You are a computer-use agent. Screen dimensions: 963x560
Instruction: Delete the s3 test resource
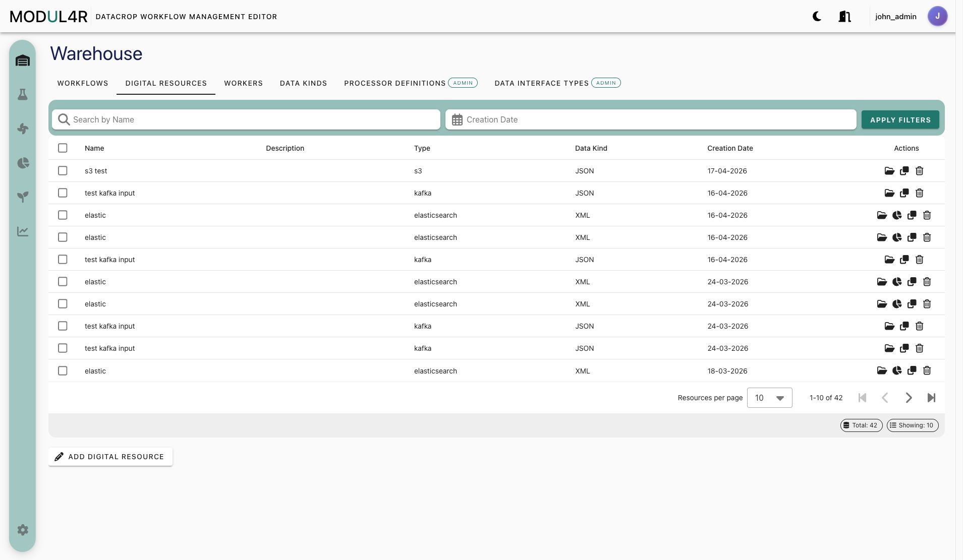pos(919,171)
